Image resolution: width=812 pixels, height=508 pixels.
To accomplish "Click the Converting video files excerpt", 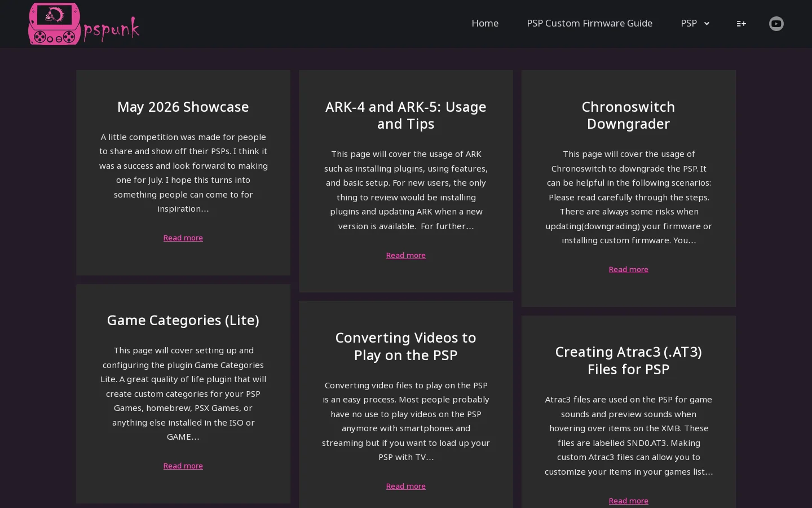I will pyautogui.click(x=406, y=421).
